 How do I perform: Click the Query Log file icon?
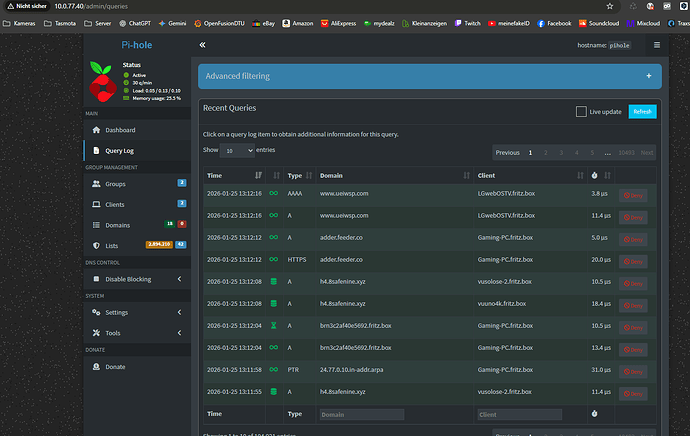(96, 150)
